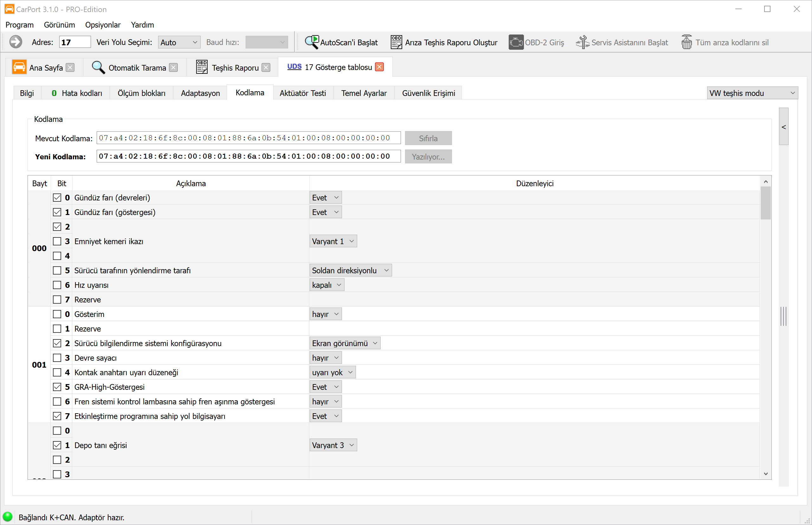
Task: Enable Devre sayacı bit 3 checkbox
Action: [57, 358]
